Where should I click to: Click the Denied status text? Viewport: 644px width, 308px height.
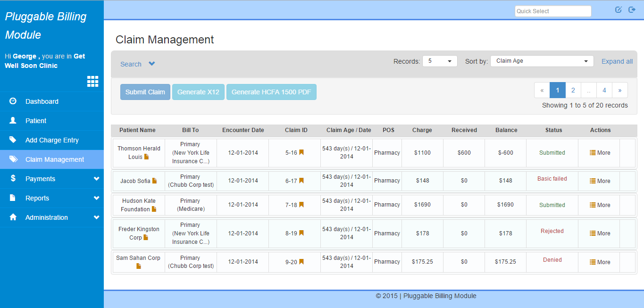click(x=552, y=260)
